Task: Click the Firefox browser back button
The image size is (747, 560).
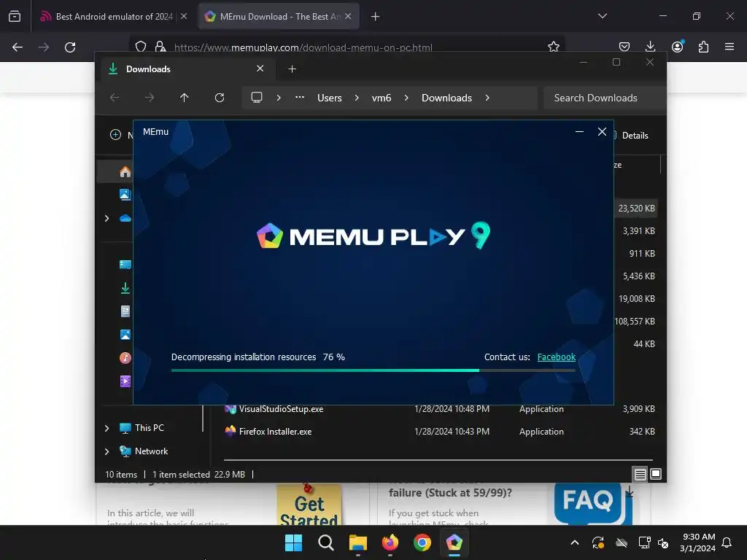Action: pyautogui.click(x=18, y=47)
